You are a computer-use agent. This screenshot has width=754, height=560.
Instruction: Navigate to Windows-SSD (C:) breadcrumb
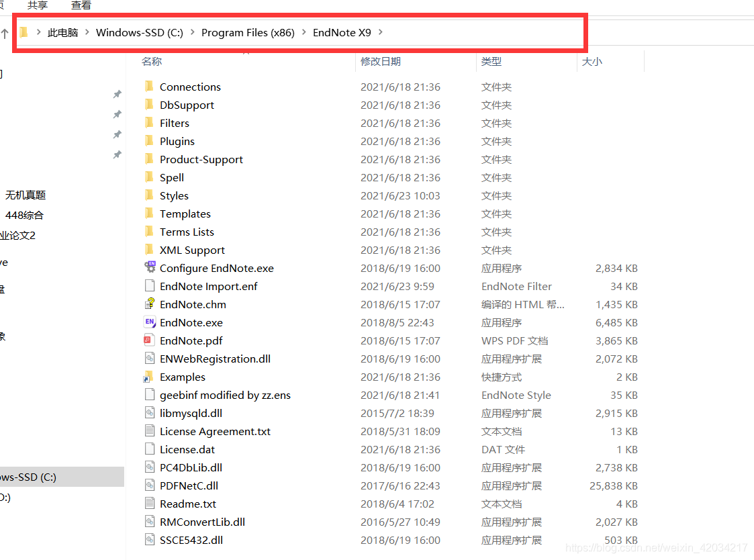coord(140,32)
